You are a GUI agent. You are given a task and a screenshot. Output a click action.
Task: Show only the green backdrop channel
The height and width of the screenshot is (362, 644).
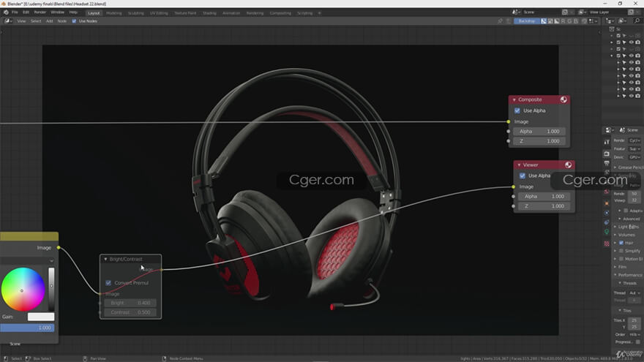coord(569,21)
